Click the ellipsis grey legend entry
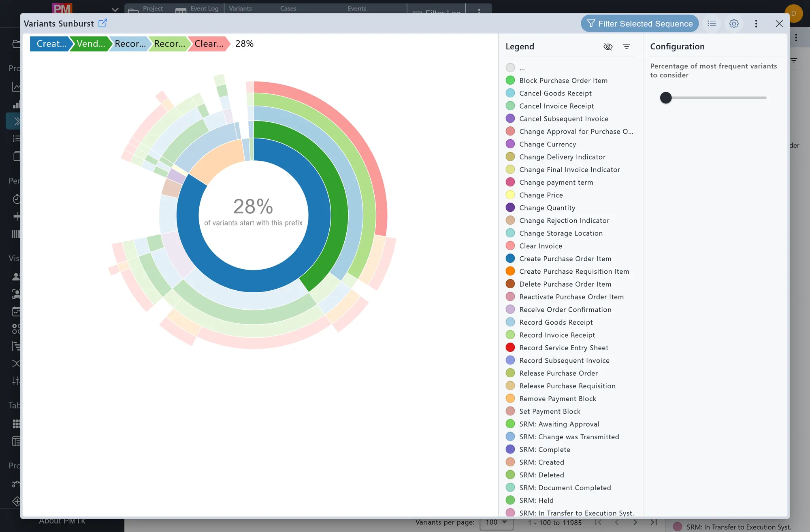Image resolution: width=810 pixels, height=532 pixels. click(x=515, y=68)
